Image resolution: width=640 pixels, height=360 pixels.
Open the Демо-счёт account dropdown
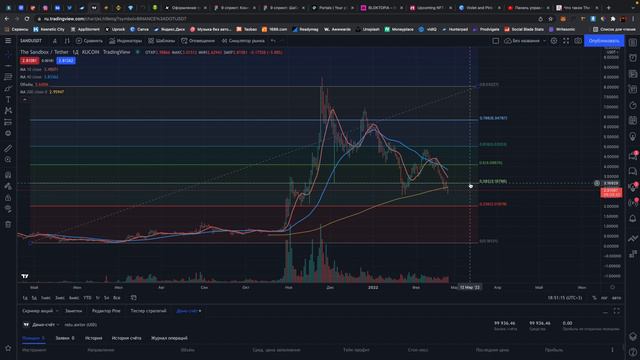click(x=42, y=325)
